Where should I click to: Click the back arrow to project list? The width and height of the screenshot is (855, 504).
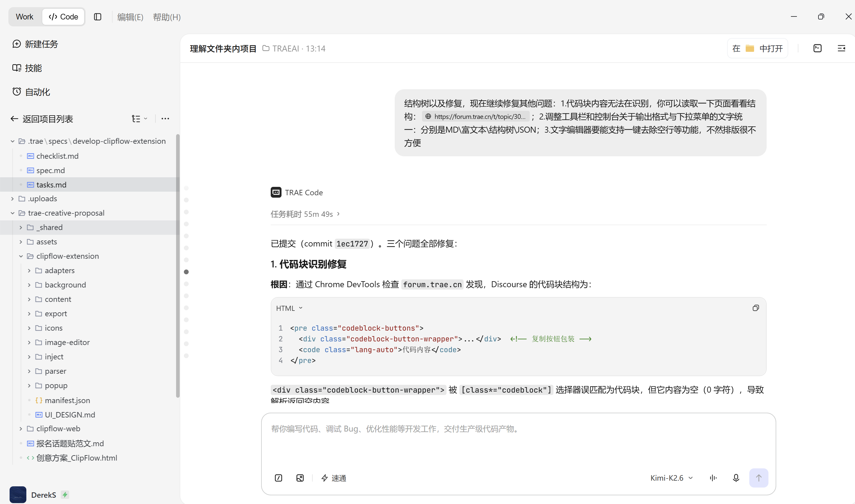pyautogui.click(x=14, y=119)
